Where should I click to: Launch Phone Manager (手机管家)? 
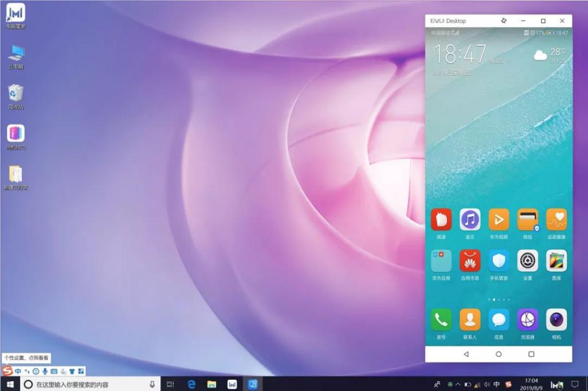498,261
